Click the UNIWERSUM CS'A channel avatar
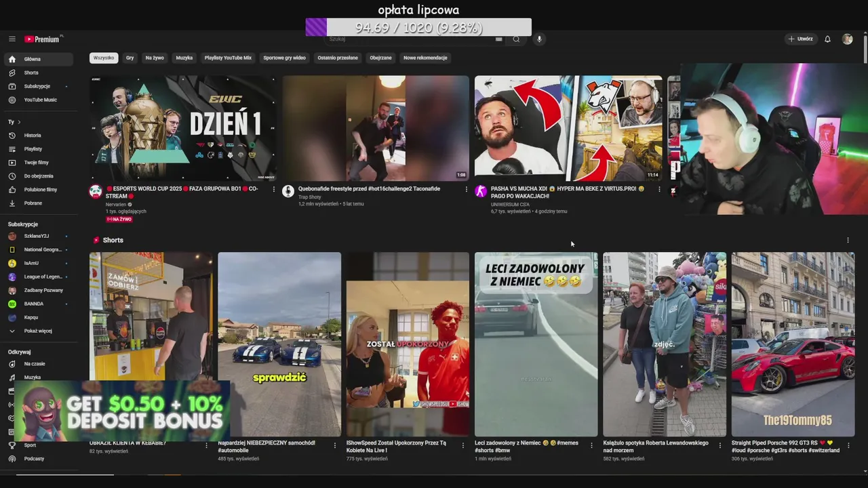The image size is (868, 488). [x=481, y=191]
